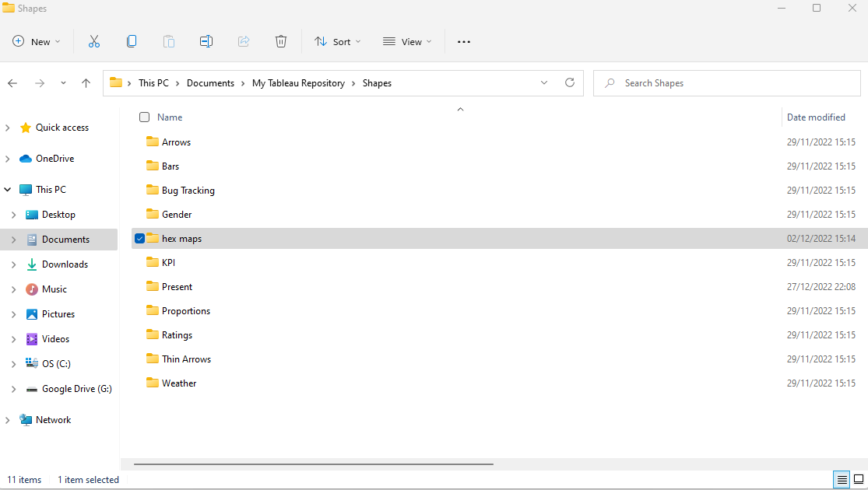The width and height of the screenshot is (868, 490).
Task: Click the Quick access star icon
Action: (26, 128)
